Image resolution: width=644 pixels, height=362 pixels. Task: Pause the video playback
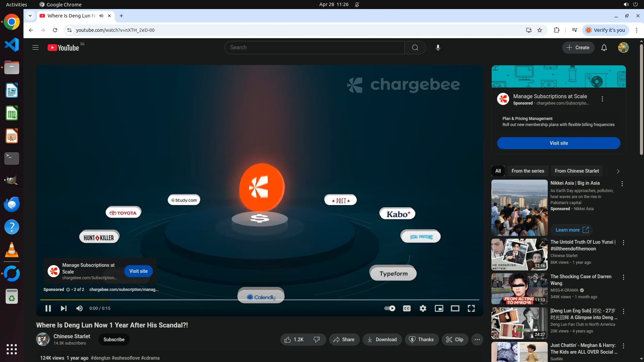pos(48,308)
